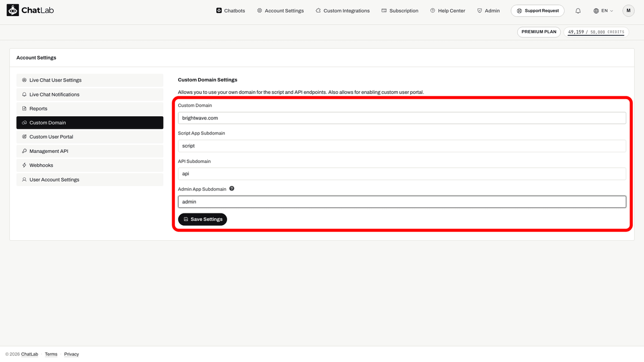This screenshot has height=362, width=644.
Task: Open the Admin menu item
Action: tap(488, 11)
